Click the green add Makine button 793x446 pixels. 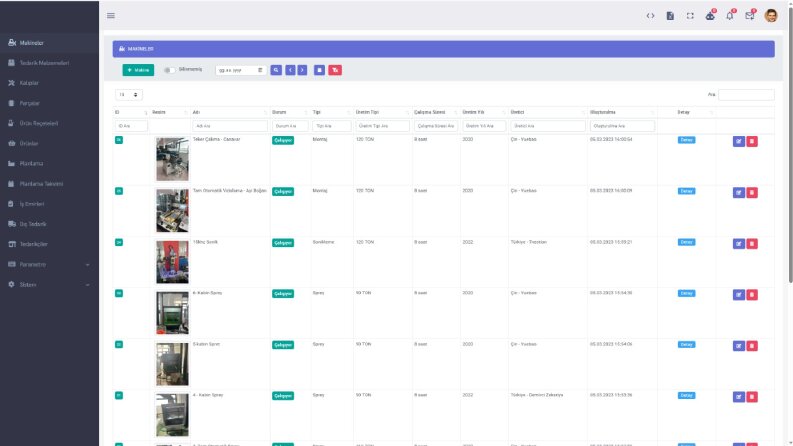click(x=138, y=70)
